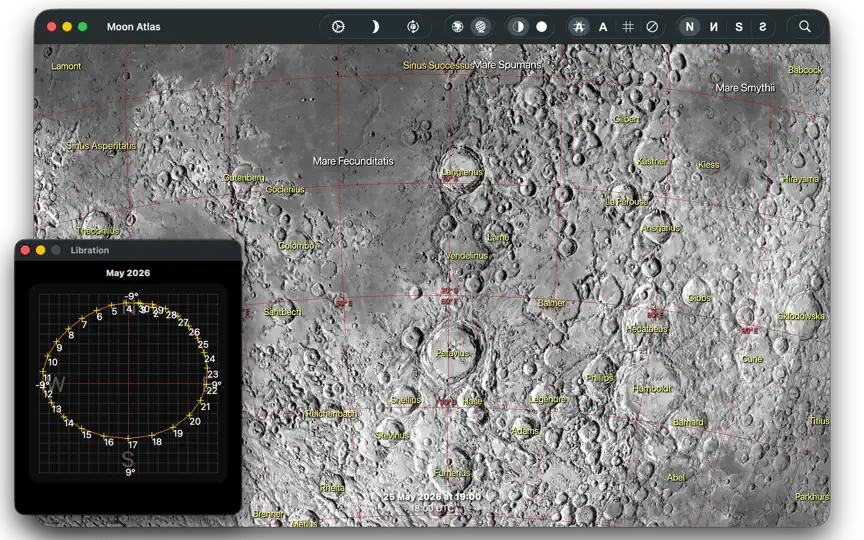864x540 pixels.
Task: Toggle the coordinate grid icon
Action: (628, 26)
